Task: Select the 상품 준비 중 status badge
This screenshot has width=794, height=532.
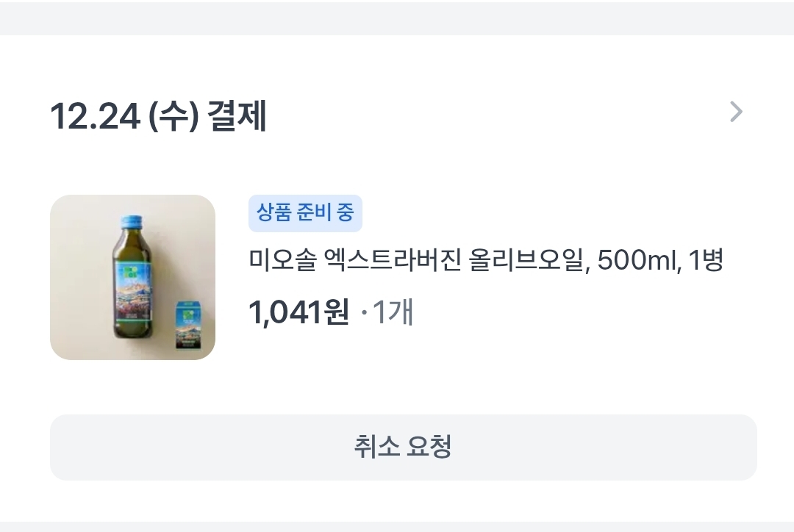Action: [305, 213]
